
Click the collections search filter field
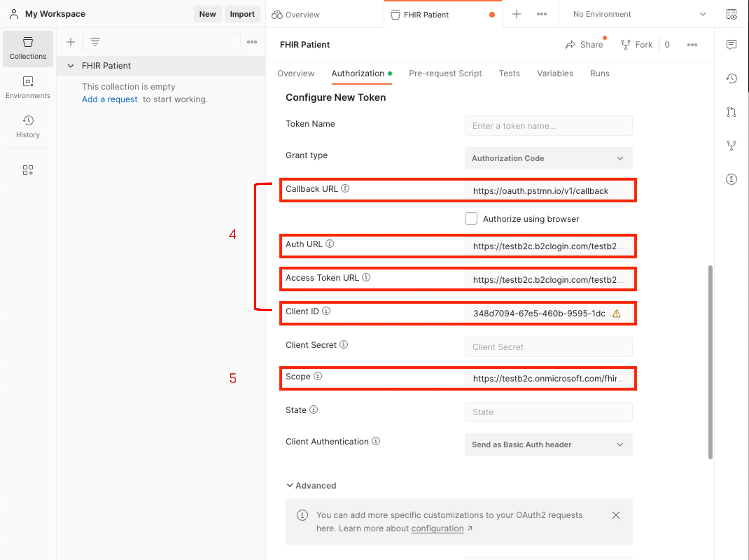coord(161,42)
